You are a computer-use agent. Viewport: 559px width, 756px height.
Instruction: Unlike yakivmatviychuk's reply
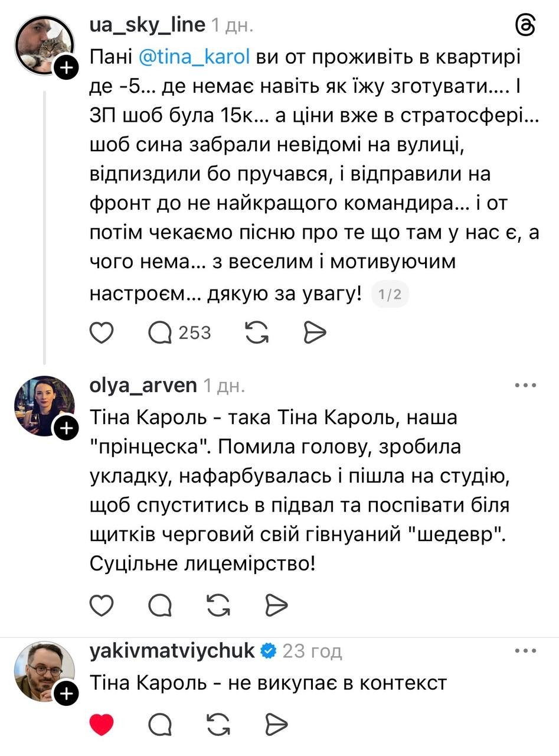101,724
